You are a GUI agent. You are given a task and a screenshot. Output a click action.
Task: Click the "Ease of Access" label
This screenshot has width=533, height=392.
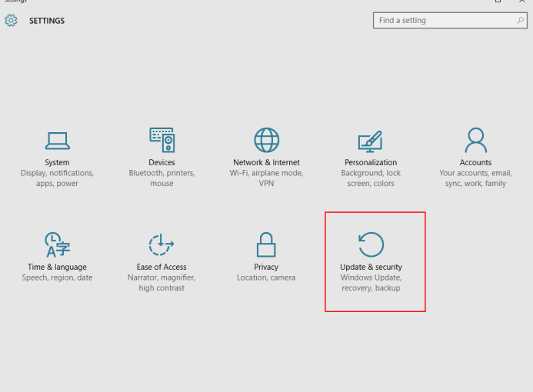[x=162, y=267]
